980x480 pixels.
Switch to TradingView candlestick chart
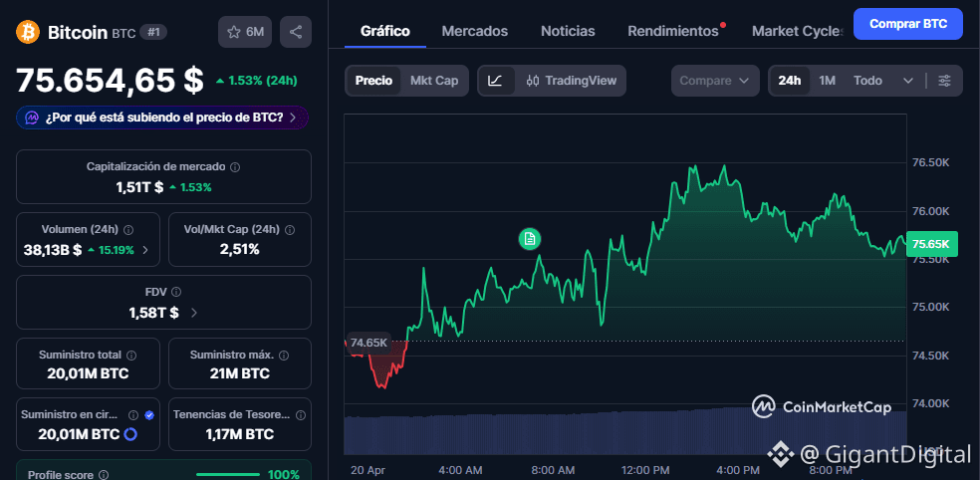coord(572,81)
